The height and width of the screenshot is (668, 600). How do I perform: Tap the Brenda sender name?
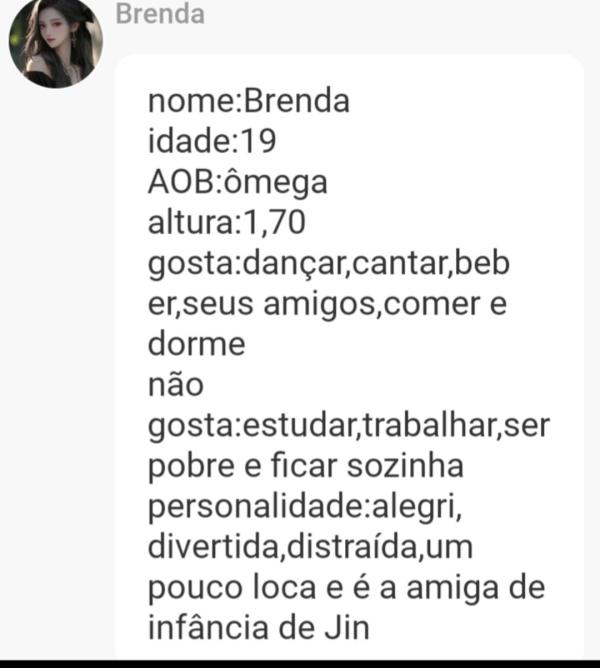[160, 14]
